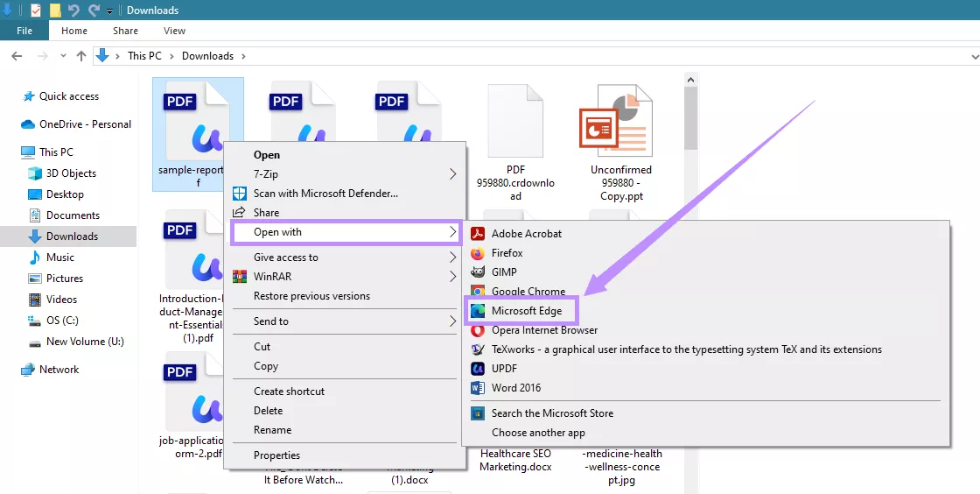Click the UPDF app icon
Screen dimensions: 980x494
(478, 369)
